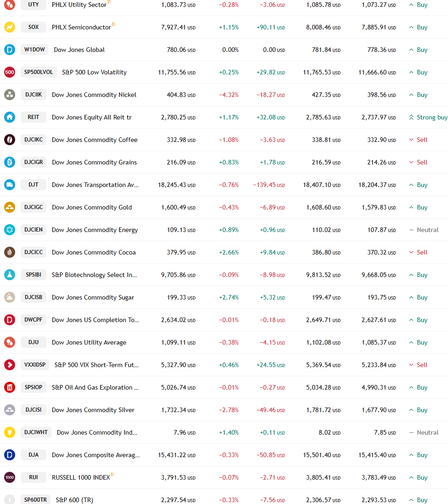Click the −139.45 USD change for DJT
This screenshot has height=504, width=448.
[x=269, y=185]
